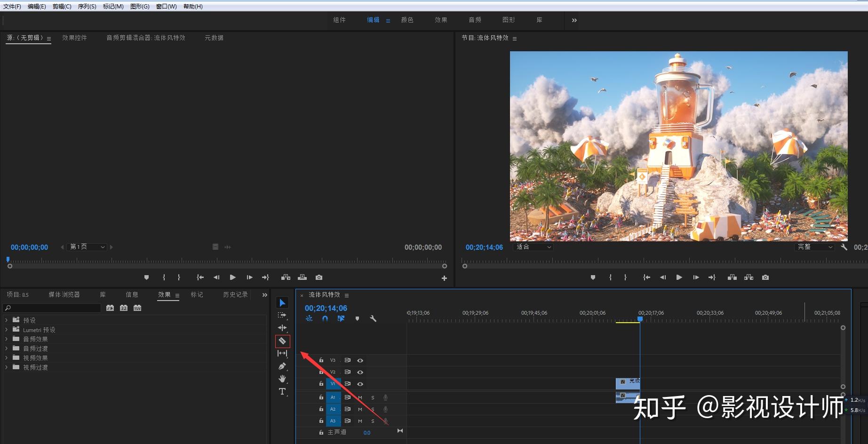
Task: Open source monitor 第1页 dropdown
Action: click(87, 247)
